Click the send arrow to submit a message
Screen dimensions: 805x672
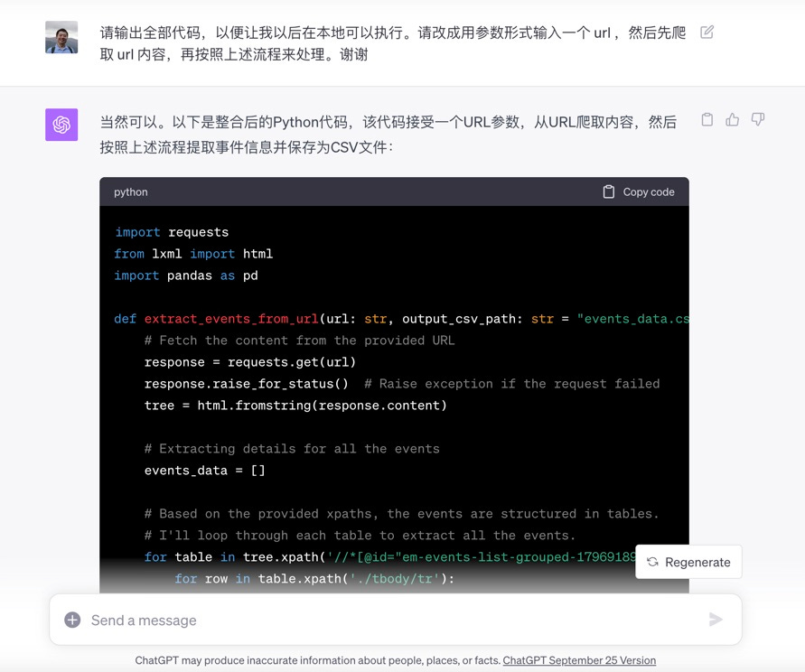[x=716, y=619]
